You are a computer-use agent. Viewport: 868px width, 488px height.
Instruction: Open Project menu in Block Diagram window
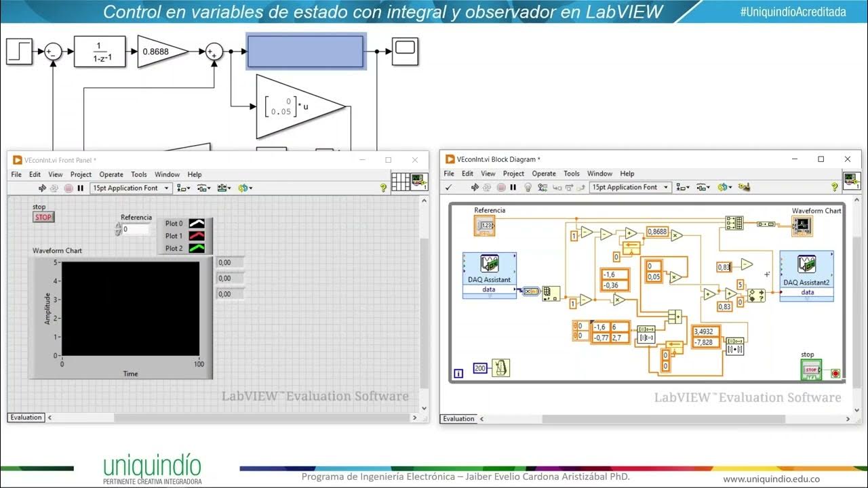513,174
